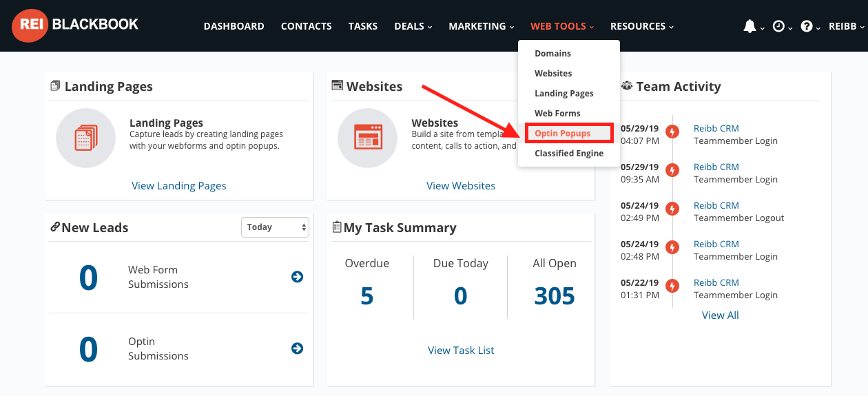
Task: Select Landing Pages from Web Tools menu
Action: 564,94
